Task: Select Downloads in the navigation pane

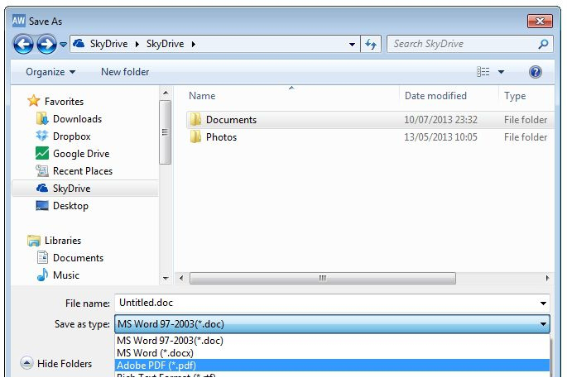Action: (x=77, y=119)
